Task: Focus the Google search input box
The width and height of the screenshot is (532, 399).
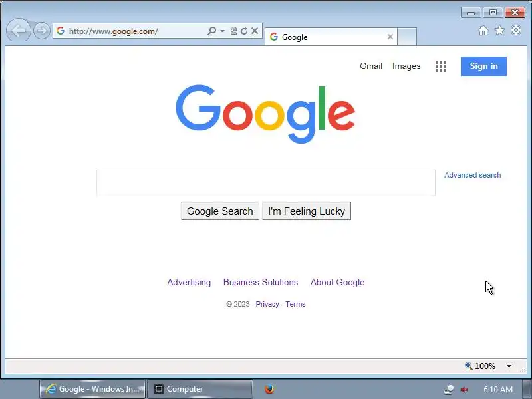Action: click(x=265, y=183)
